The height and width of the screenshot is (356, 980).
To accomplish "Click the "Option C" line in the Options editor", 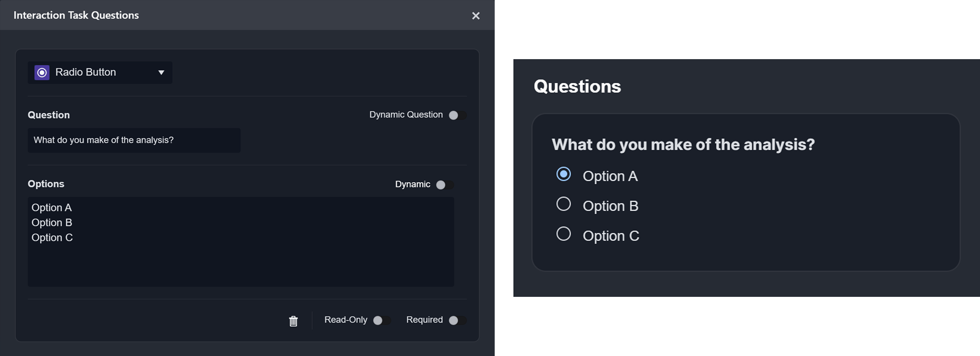I will click(52, 237).
